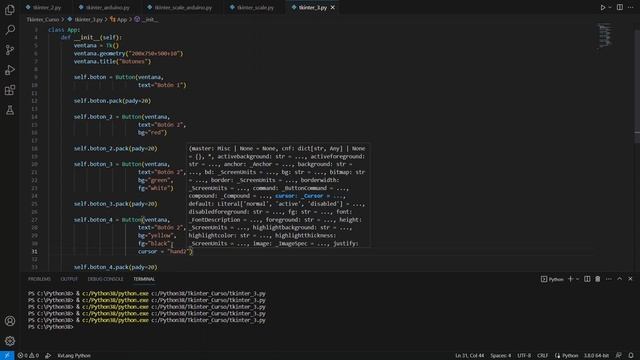Click the feedback icon in status bar
The height and width of the screenshot is (360, 640).
pos(619,356)
